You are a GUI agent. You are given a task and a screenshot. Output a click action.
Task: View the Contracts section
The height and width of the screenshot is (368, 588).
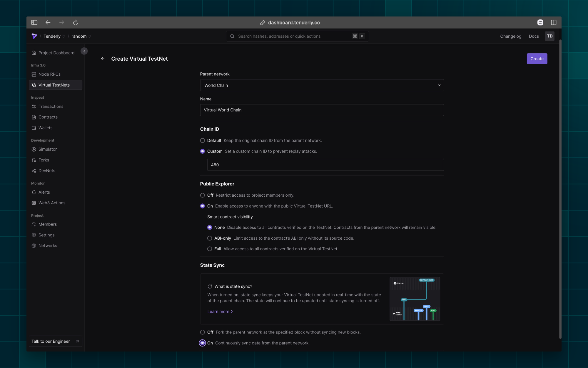[48, 117]
